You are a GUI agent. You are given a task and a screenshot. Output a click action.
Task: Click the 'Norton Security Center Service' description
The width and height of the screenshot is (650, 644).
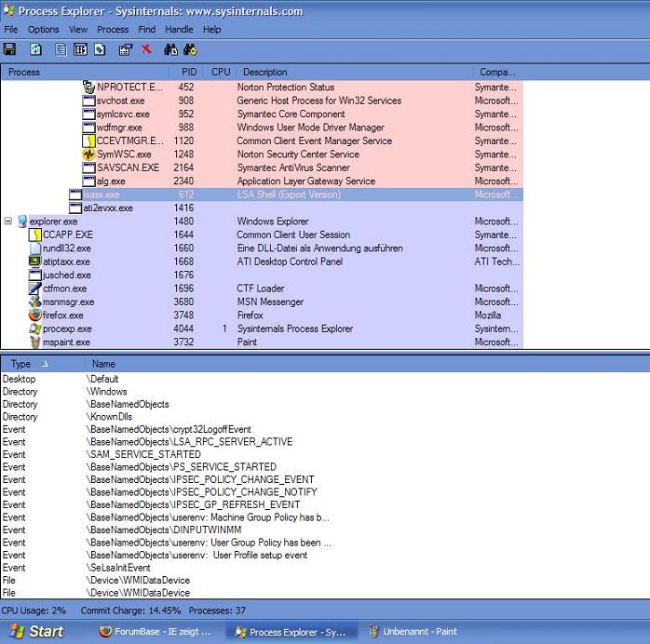(298, 154)
